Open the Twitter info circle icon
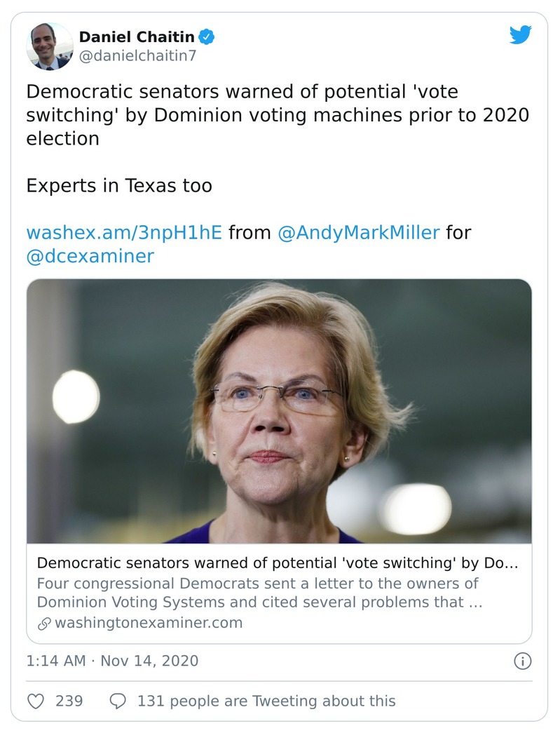 (x=522, y=661)
